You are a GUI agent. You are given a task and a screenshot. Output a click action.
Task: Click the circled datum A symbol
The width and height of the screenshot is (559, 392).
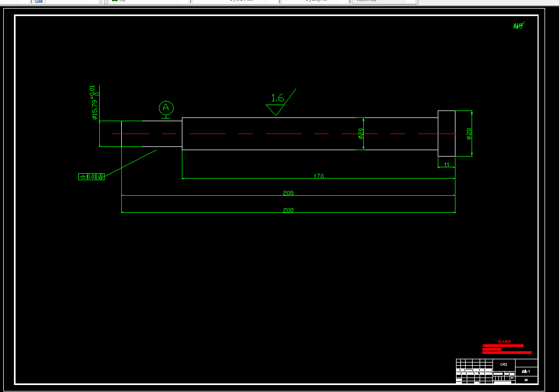click(x=166, y=108)
